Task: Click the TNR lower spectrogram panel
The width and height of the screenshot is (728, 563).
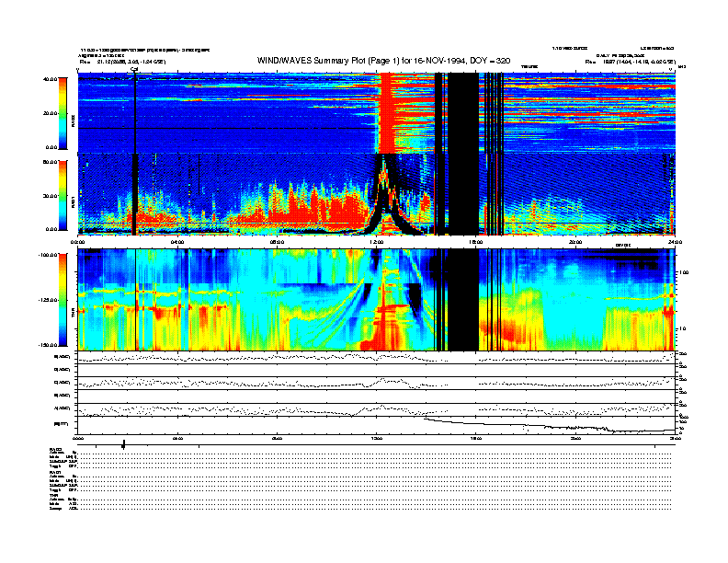Action: (x=376, y=300)
